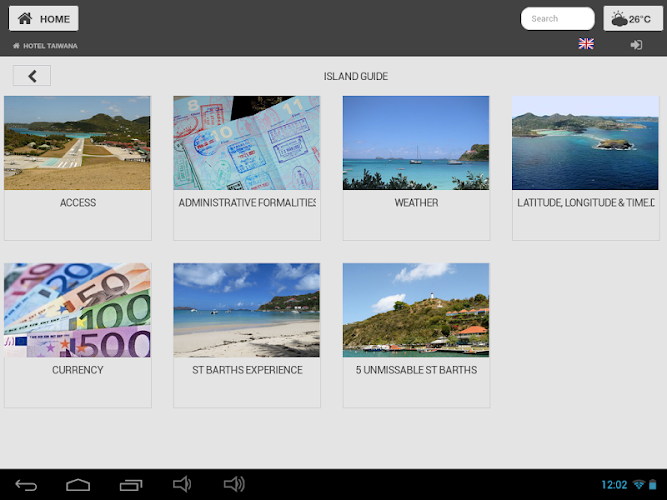Tap the battery status icon
The image size is (667, 500).
tap(652, 484)
